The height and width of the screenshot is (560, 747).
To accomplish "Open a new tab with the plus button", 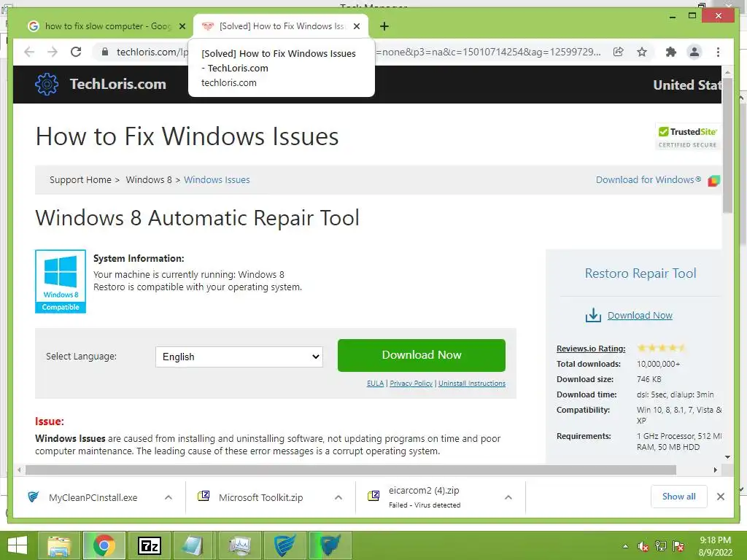I will pyautogui.click(x=384, y=26).
